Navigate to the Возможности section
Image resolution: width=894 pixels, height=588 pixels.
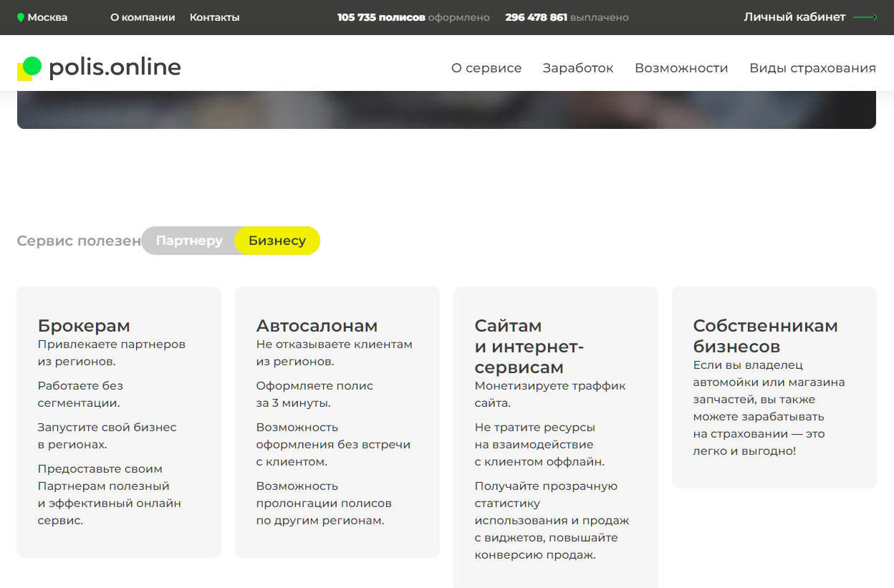click(681, 68)
